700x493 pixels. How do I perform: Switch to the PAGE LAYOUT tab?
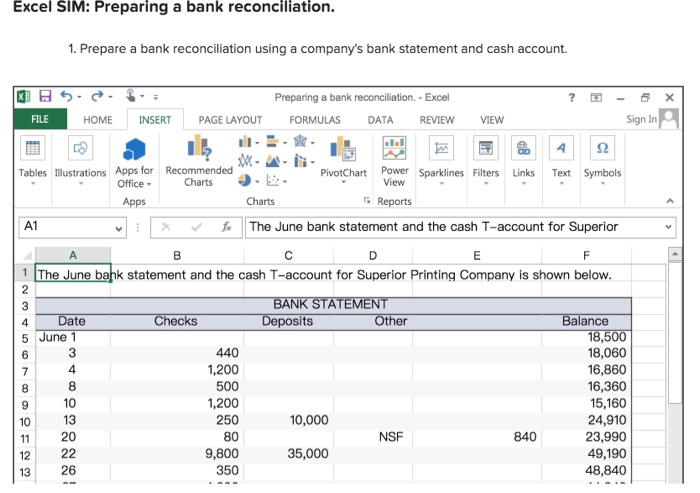click(x=230, y=120)
